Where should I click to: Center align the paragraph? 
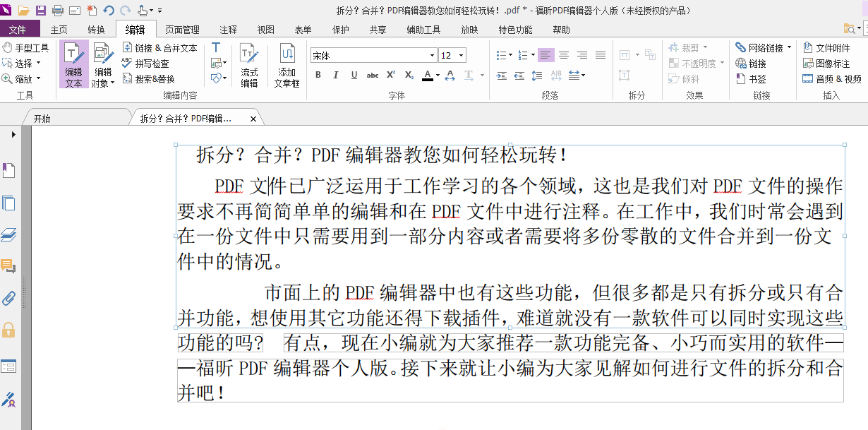564,55
